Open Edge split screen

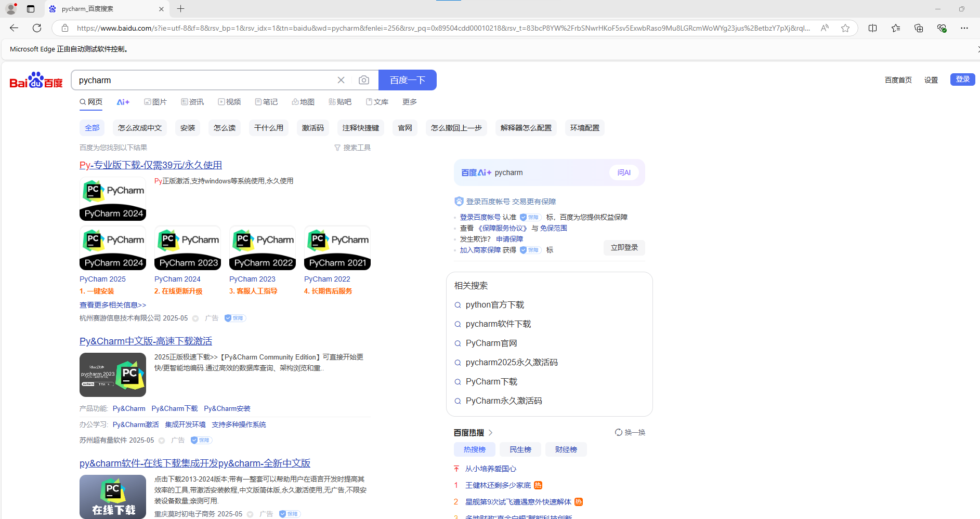(873, 28)
